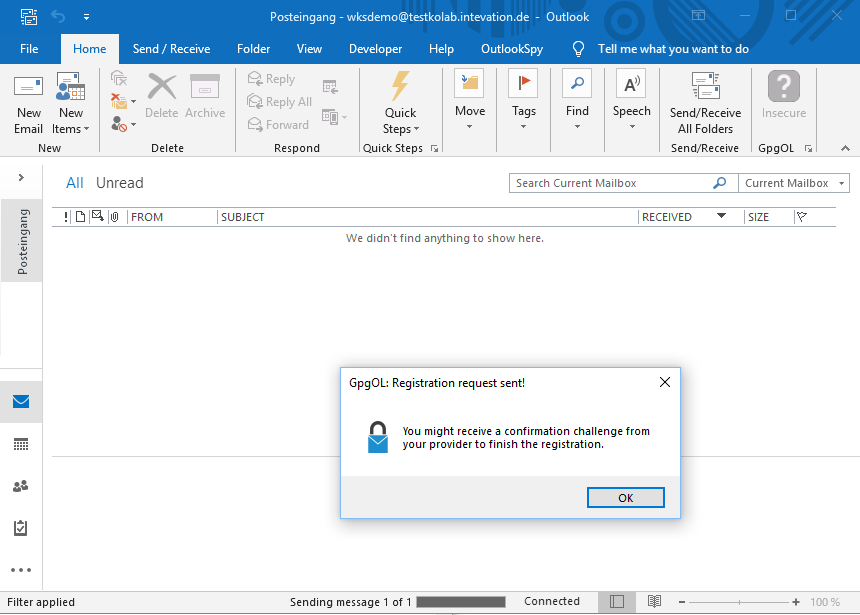
Task: Click OK in the GpgOL dialog
Action: pos(625,498)
